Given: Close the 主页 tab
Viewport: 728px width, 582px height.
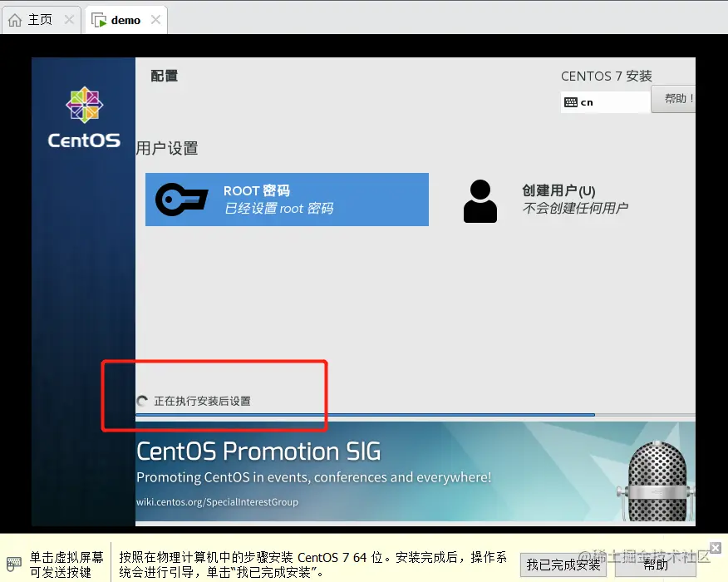Looking at the screenshot, I should (69, 20).
